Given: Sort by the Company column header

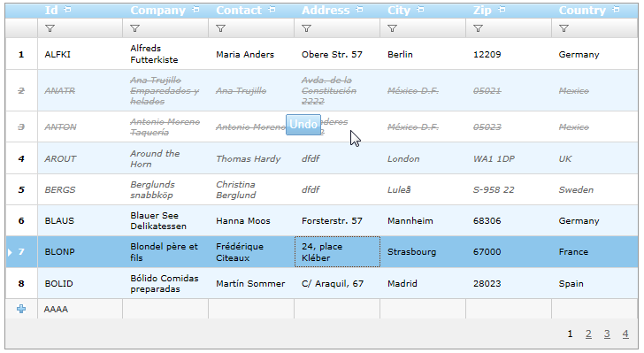Looking at the screenshot, I should (x=158, y=11).
